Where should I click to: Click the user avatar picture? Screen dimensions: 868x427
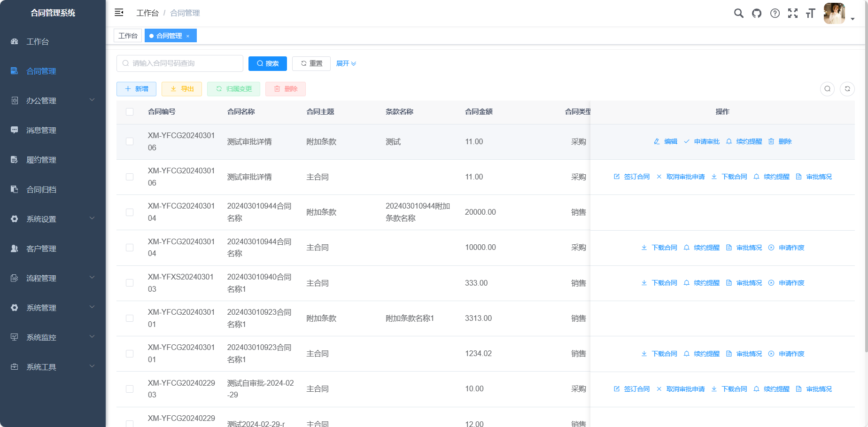click(834, 13)
